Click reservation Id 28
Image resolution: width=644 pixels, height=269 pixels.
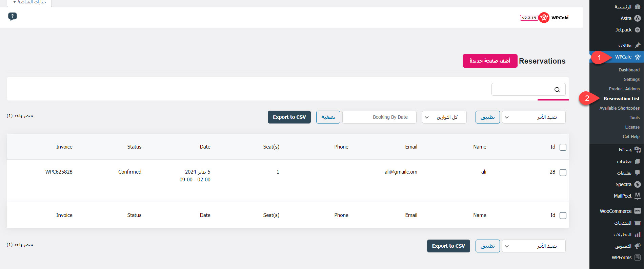[x=552, y=172]
